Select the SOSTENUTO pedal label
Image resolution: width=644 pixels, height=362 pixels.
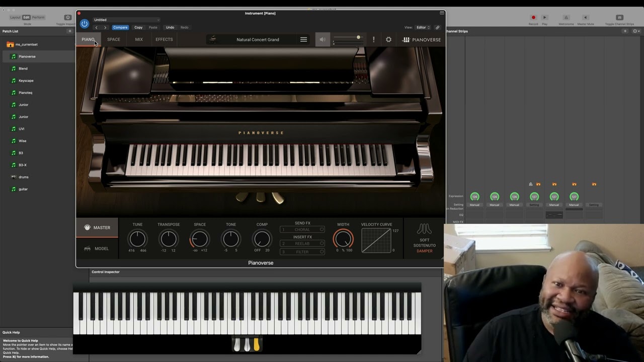pyautogui.click(x=424, y=245)
